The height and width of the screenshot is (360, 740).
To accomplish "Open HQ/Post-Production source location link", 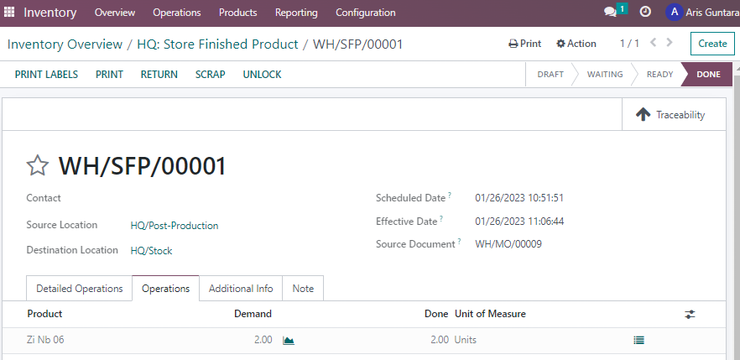I will pos(174,226).
